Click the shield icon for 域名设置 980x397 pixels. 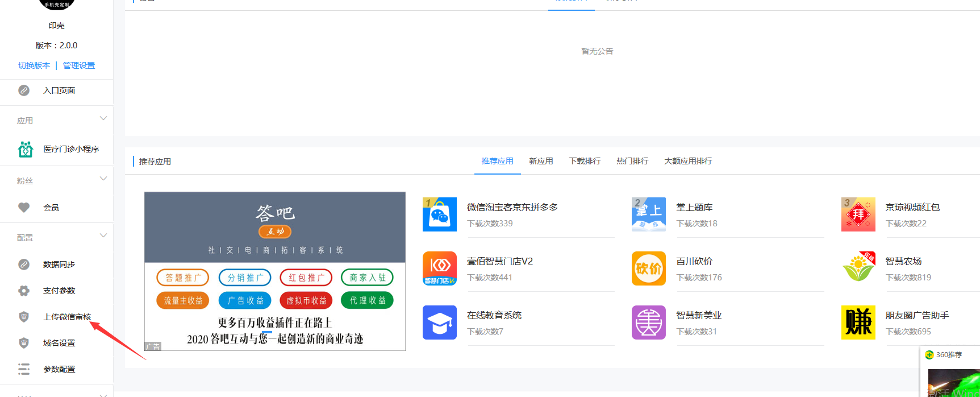click(24, 343)
